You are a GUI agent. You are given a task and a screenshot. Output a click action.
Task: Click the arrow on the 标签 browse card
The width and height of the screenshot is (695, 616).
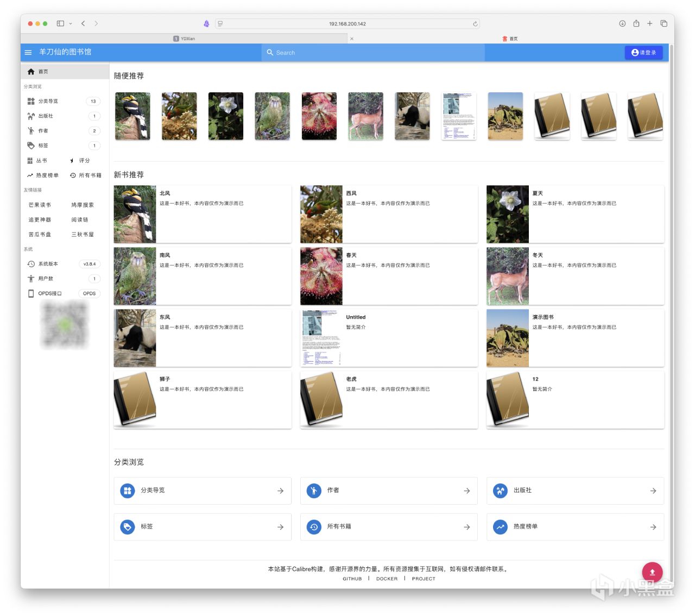[280, 527]
